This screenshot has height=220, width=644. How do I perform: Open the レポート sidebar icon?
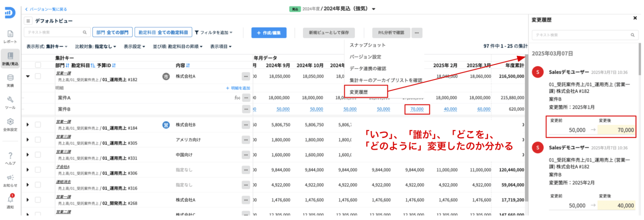pos(10,34)
